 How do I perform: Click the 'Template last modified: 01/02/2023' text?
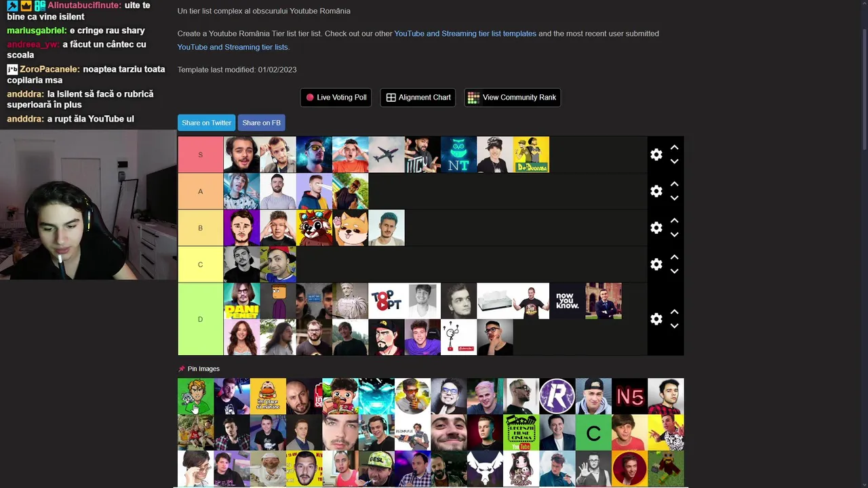237,70
